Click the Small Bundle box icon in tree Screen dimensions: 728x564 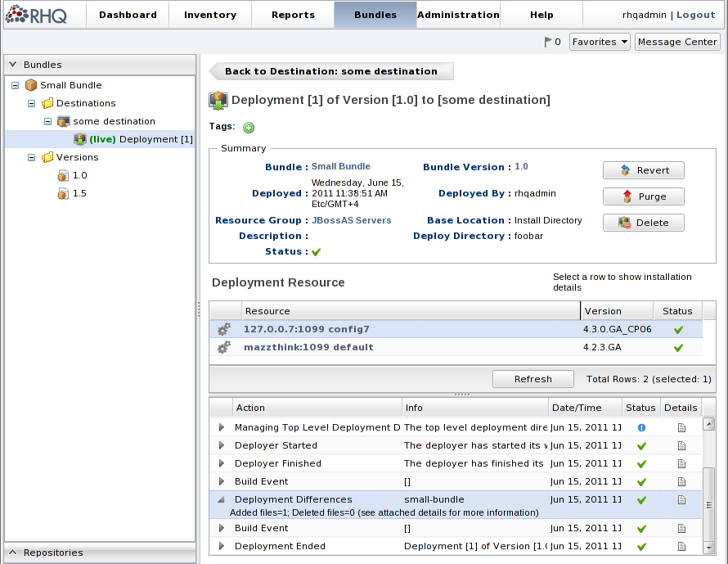pyautogui.click(x=30, y=85)
